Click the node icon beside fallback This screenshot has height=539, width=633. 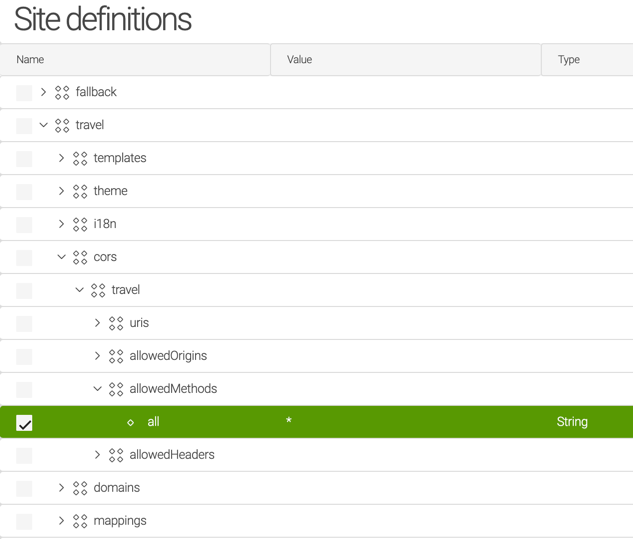pos(62,92)
